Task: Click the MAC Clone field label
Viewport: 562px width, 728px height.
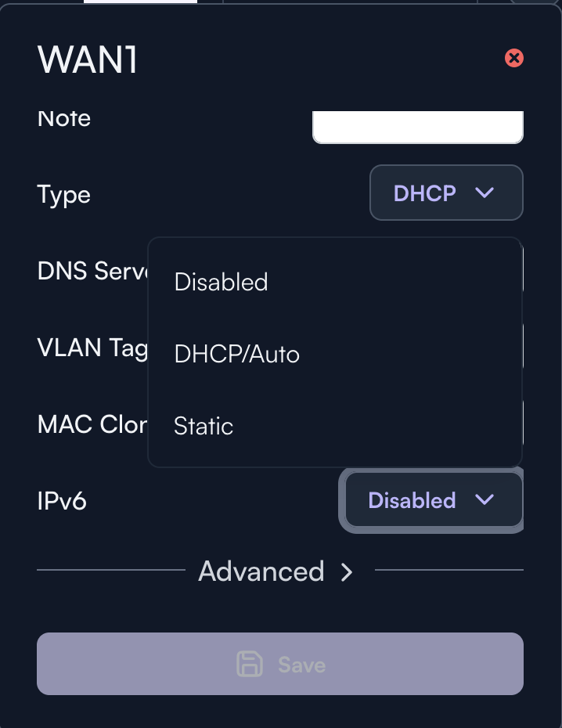Action: tap(92, 424)
